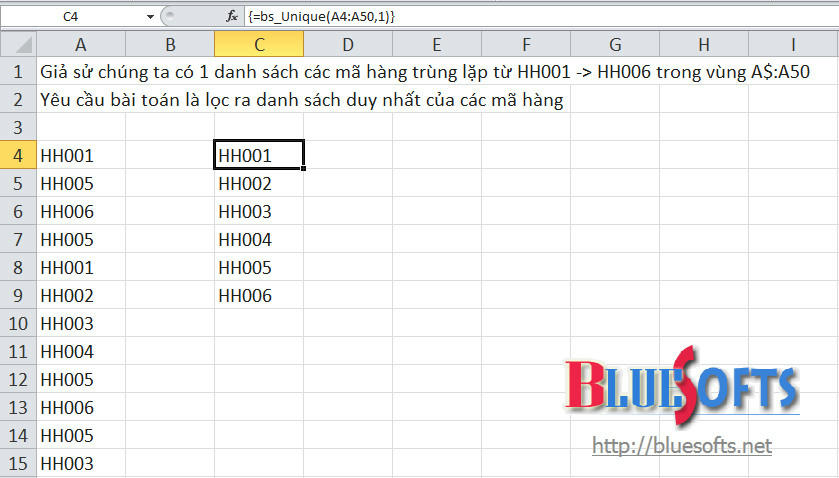The width and height of the screenshot is (839, 478).
Task: Select the column A header
Action: tap(80, 45)
